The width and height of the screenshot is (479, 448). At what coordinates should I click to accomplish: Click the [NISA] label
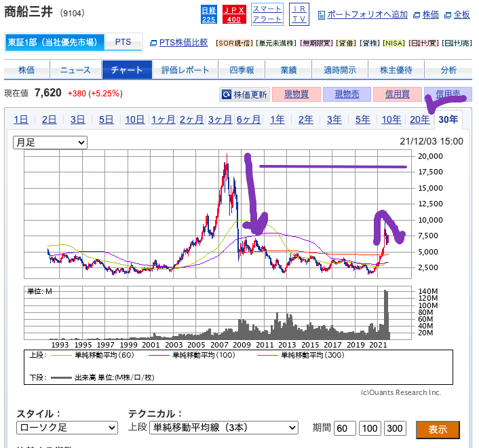(394, 43)
